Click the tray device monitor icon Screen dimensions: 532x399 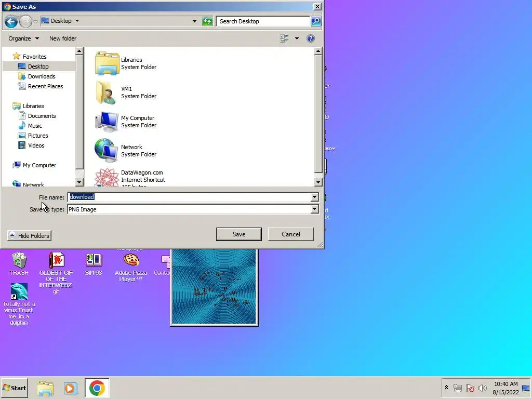point(458,388)
